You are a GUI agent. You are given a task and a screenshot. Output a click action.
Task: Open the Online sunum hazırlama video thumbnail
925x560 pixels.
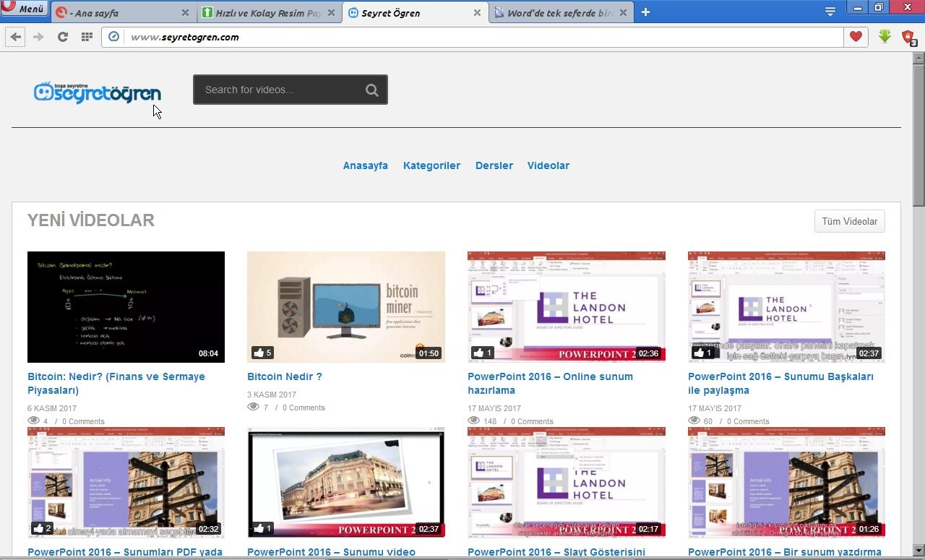pyautogui.click(x=567, y=307)
